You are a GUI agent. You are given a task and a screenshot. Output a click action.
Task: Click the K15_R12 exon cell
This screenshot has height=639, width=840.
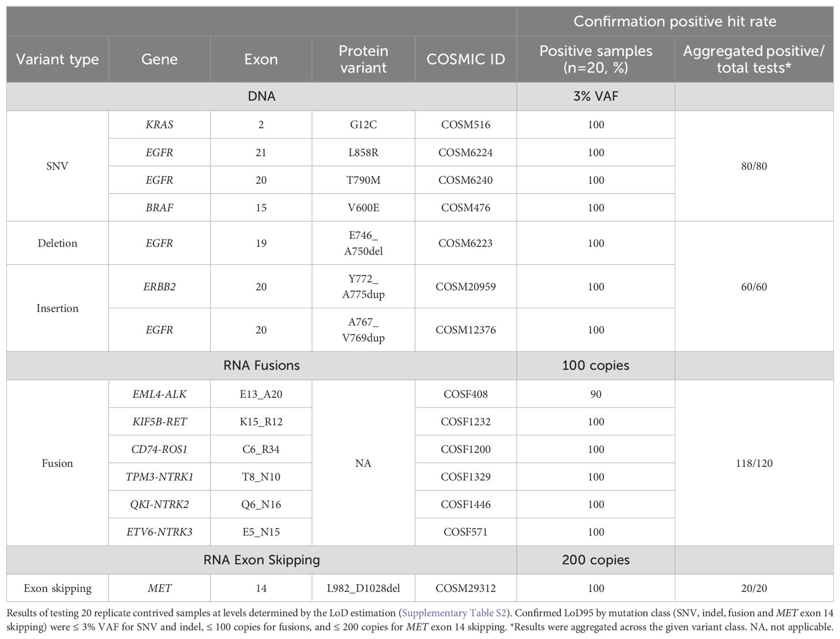261,421
